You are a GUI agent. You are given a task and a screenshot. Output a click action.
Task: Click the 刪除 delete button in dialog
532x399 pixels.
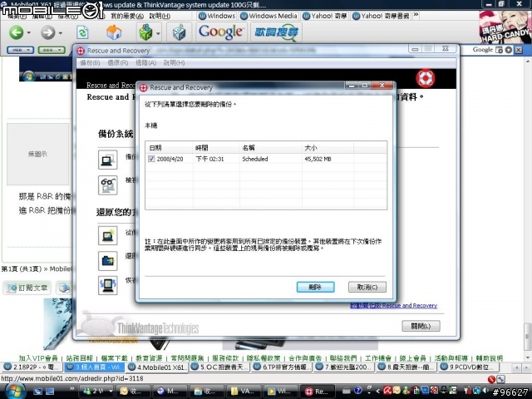tap(315, 287)
